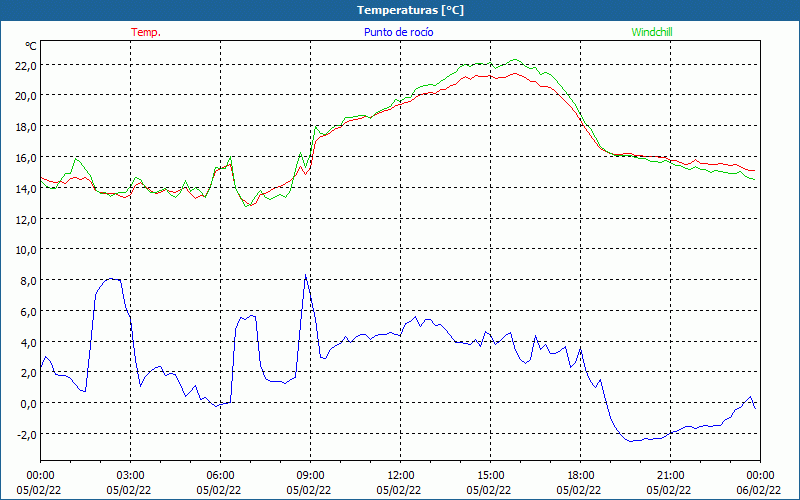
Task: Click the "-2,0" y-axis value
Action: (x=27, y=435)
